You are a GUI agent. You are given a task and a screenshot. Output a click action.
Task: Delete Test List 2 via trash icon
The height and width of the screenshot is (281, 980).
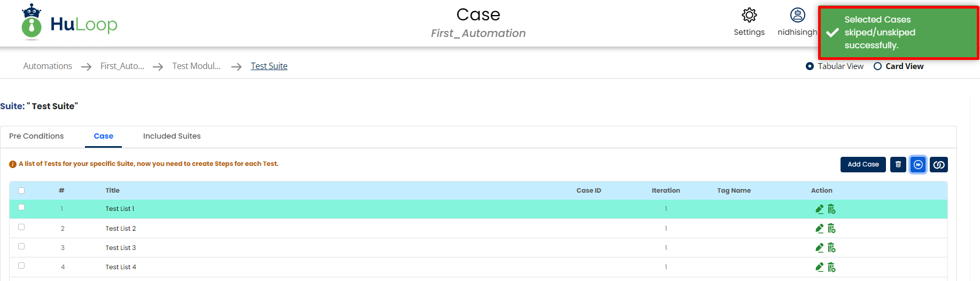click(x=831, y=229)
